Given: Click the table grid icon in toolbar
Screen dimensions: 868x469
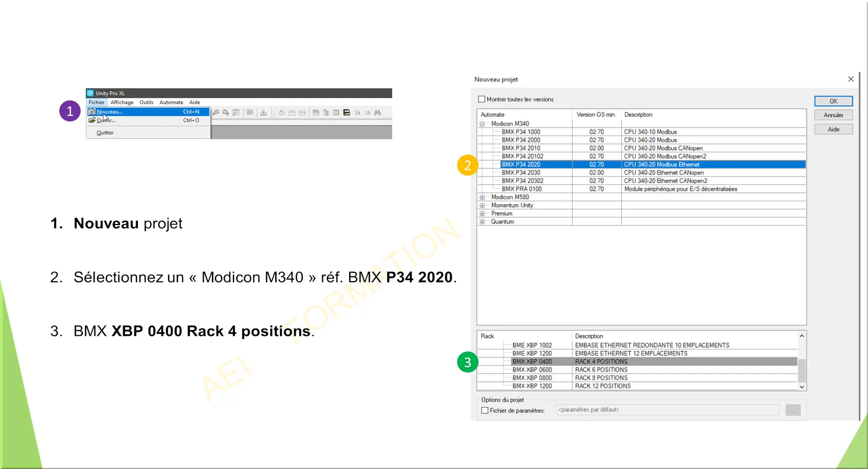Looking at the screenshot, I should [336, 112].
